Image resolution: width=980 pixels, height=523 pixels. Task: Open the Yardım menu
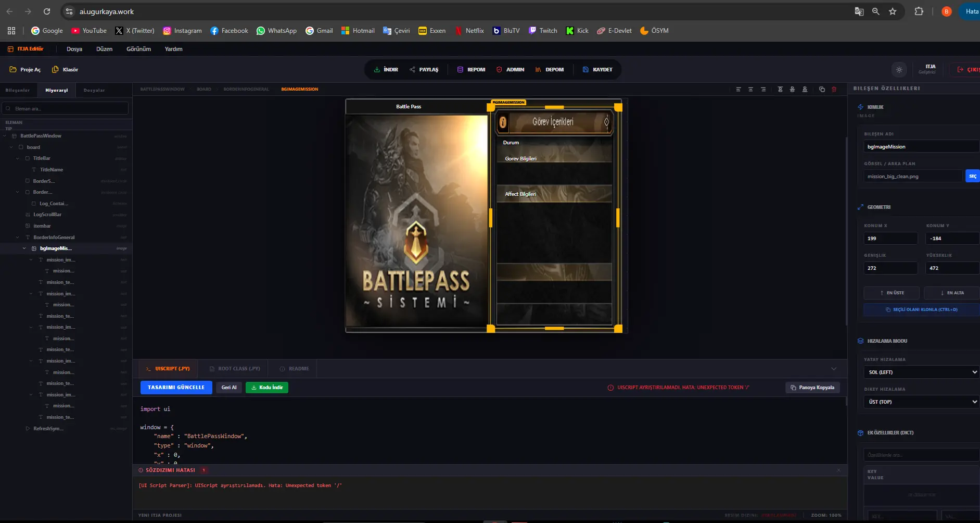(x=173, y=49)
